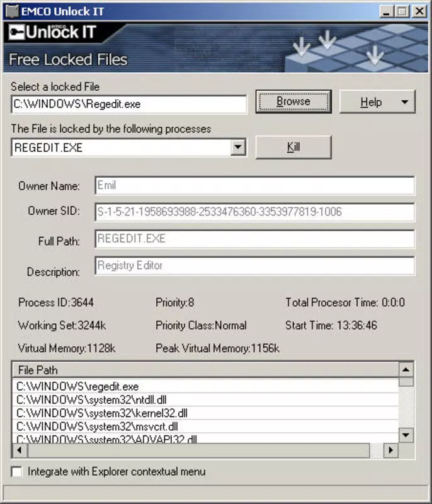This screenshot has width=432, height=504.
Task: Click the Working Set:3244k text
Action: click(x=62, y=325)
